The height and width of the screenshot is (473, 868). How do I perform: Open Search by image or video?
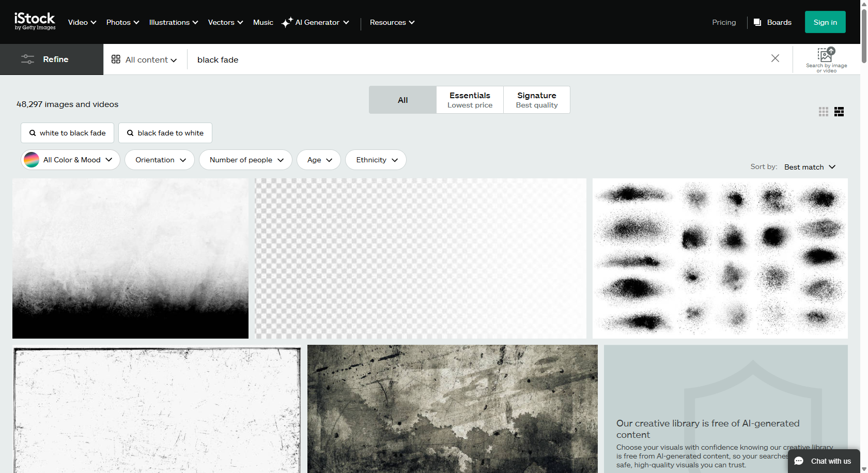point(826,59)
